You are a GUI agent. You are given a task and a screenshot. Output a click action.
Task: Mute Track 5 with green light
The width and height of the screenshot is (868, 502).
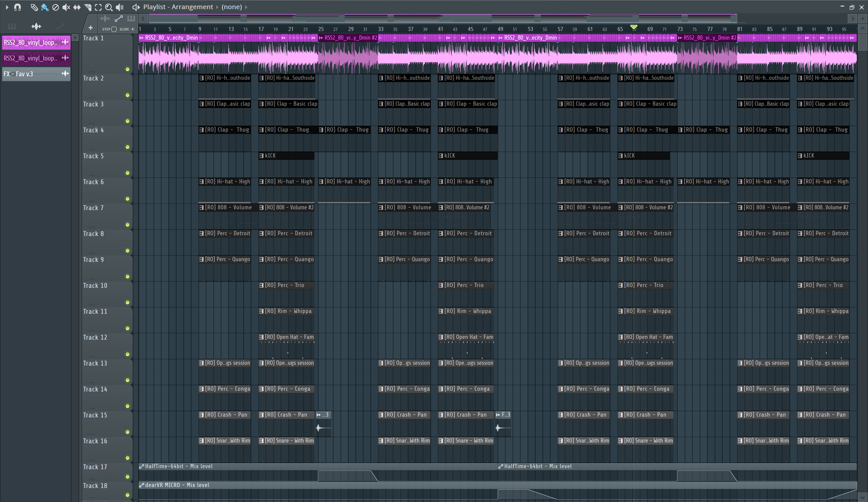[127, 173]
